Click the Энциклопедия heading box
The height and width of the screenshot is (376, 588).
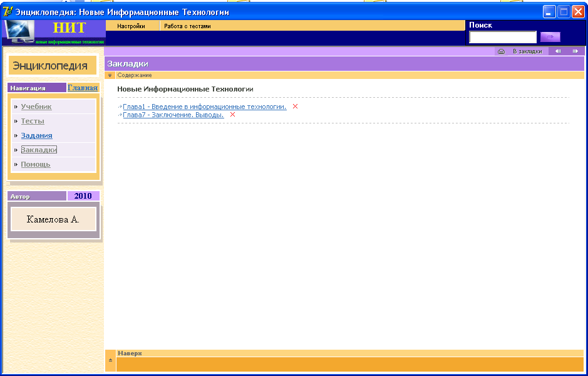53,66
